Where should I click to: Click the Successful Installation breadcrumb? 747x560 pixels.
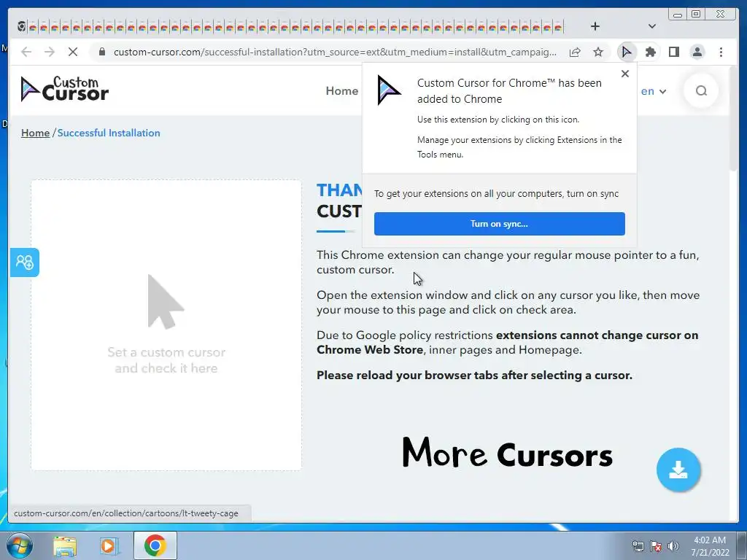pyautogui.click(x=109, y=133)
